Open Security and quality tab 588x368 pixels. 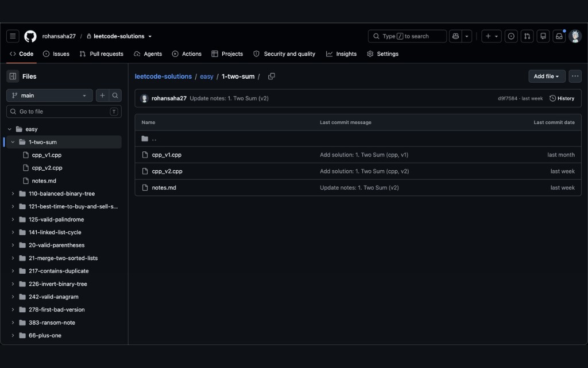pos(284,53)
